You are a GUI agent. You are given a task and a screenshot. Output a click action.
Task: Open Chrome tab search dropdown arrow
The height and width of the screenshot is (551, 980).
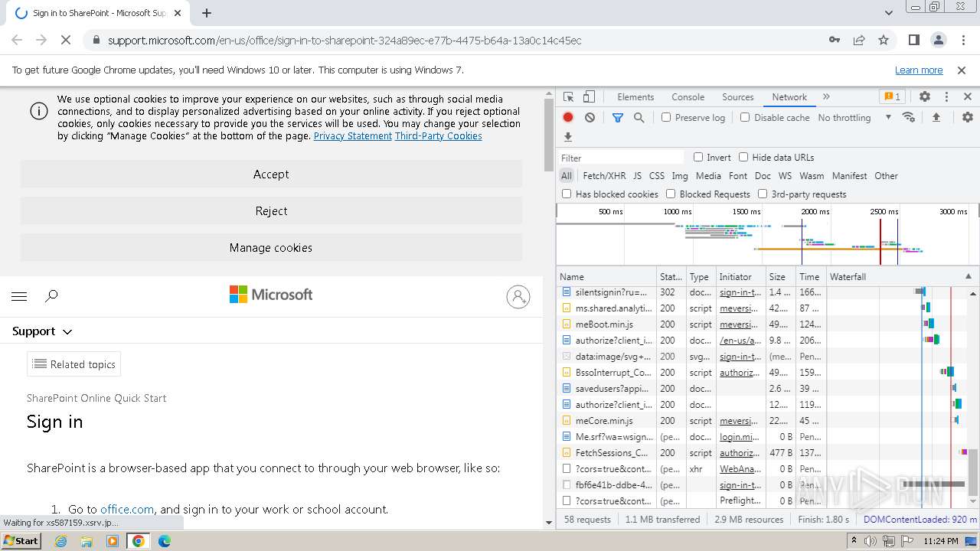point(888,13)
